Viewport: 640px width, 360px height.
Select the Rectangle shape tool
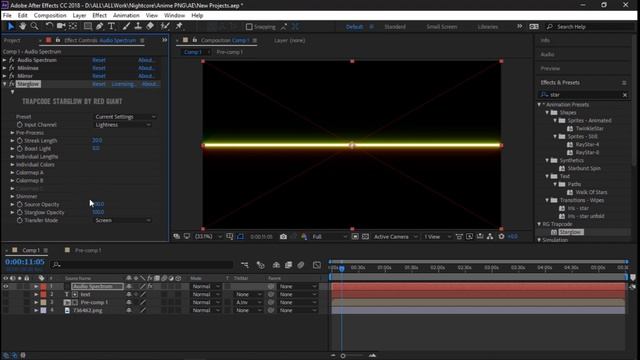pos(87,27)
